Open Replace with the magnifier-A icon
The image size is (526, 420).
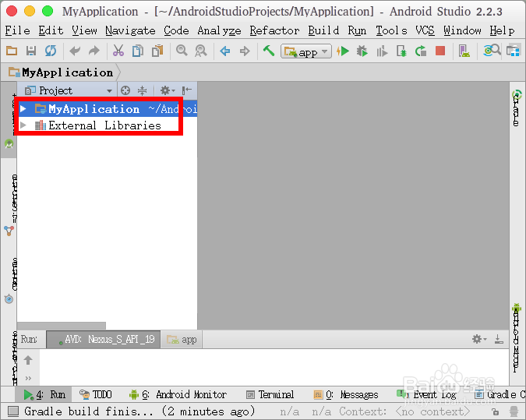click(201, 51)
